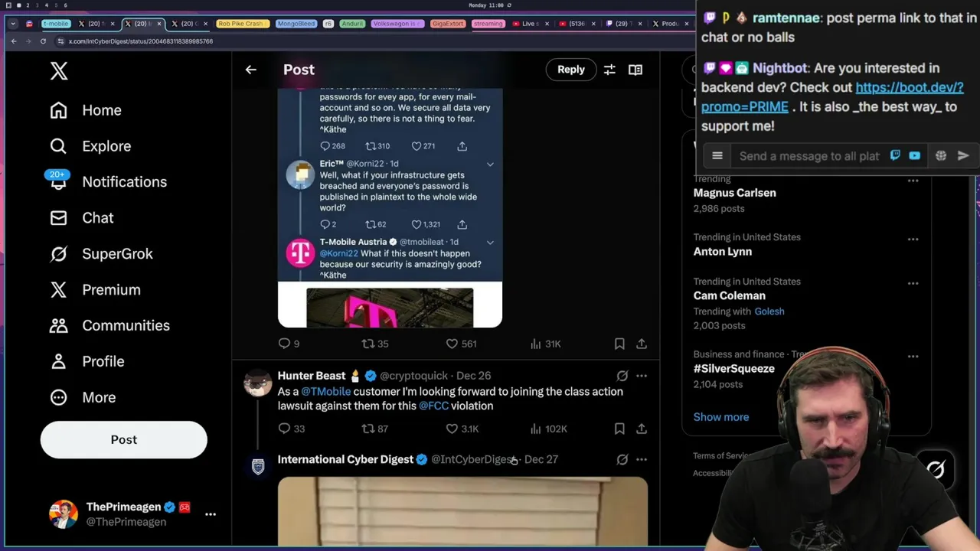Click Hunter Beast's avatar image
The width and height of the screenshot is (980, 551).
pyautogui.click(x=258, y=383)
